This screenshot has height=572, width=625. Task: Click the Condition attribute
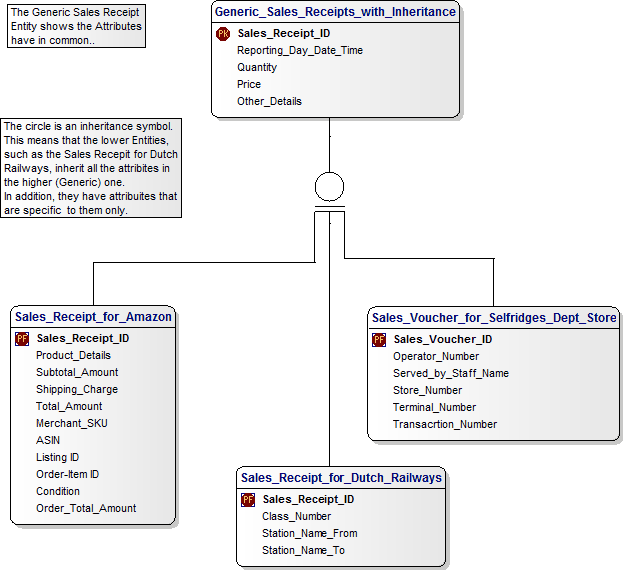(x=58, y=491)
